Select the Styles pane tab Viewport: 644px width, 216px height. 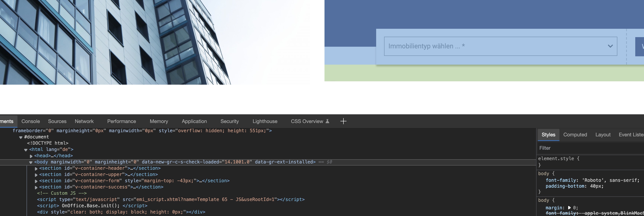point(548,135)
